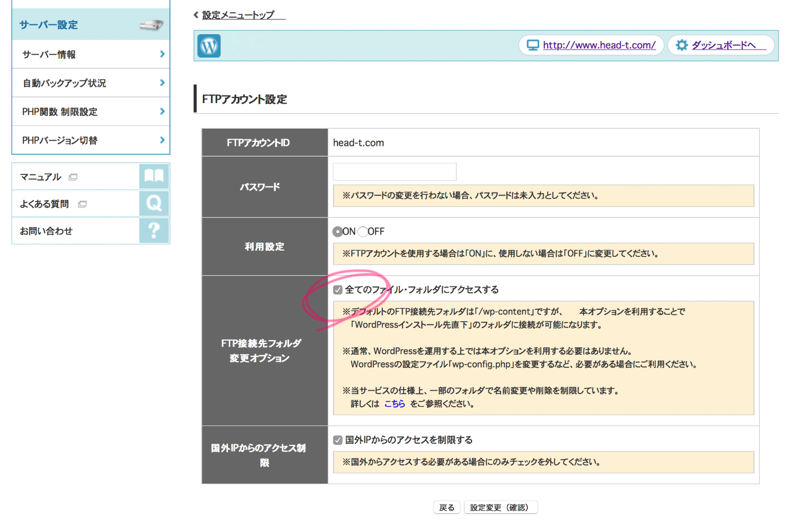The width and height of the screenshot is (798, 532).
Task: Click the note ※FTPアカウントを使用する場合は
Action: pyautogui.click(x=543, y=253)
